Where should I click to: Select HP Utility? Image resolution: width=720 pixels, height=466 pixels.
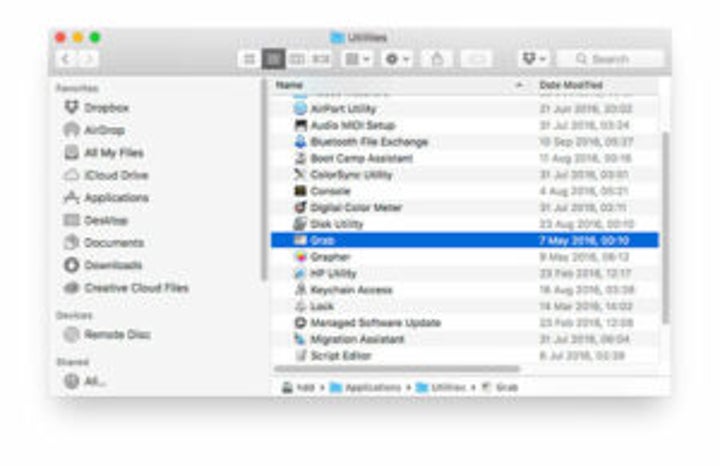(x=464, y=274)
